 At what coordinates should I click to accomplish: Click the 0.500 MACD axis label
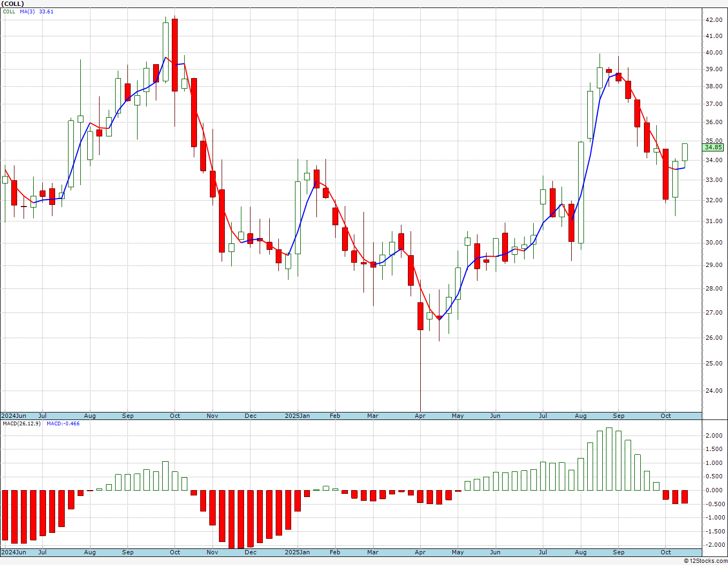click(715, 477)
